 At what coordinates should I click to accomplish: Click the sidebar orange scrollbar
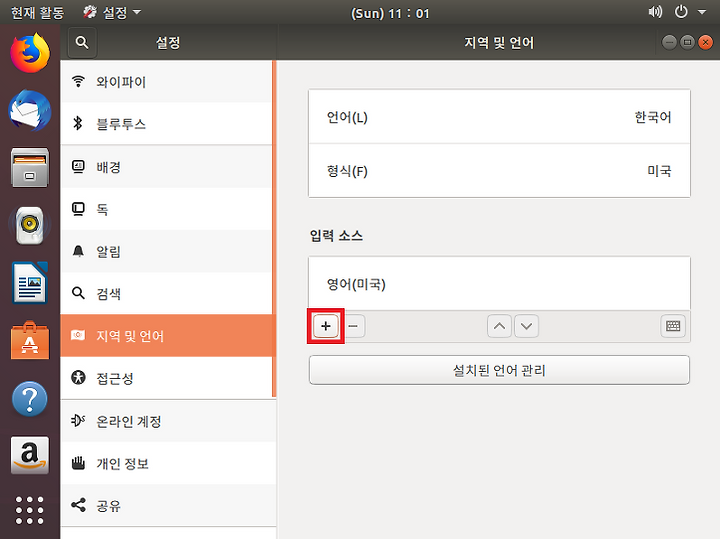click(x=274, y=229)
